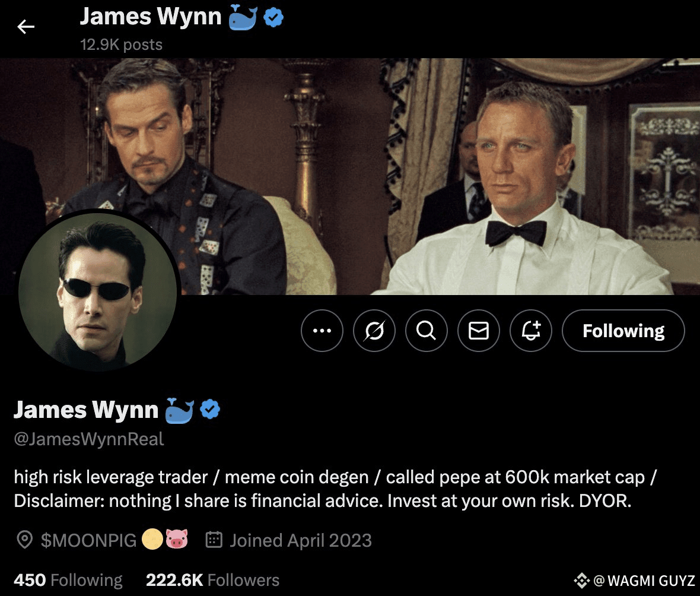Click the 12.9K posts count
700x596 pixels.
[121, 45]
